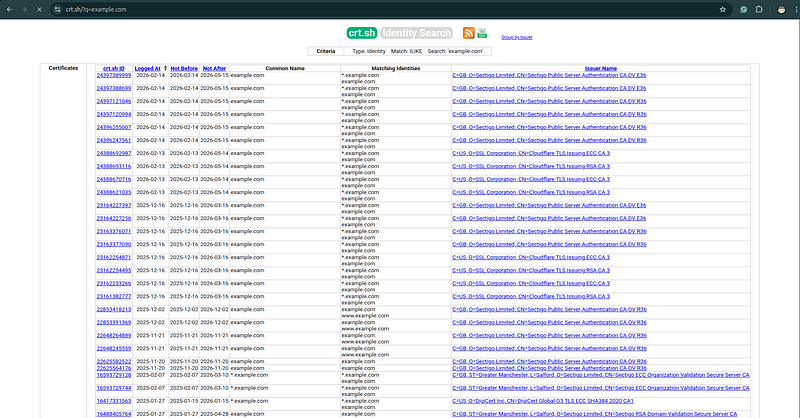Click the Search: 'example.com' criteria text
This screenshot has height=418, width=800.
click(455, 51)
